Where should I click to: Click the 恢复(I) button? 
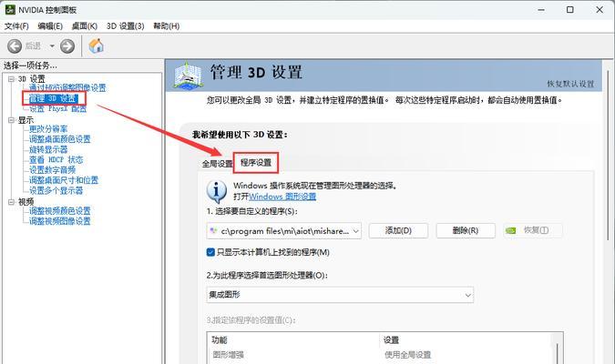point(533,230)
